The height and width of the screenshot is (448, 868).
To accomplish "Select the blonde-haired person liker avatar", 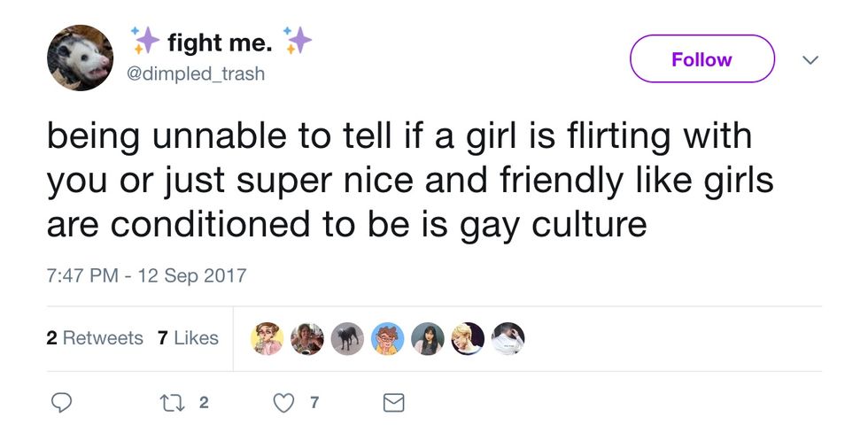I will [468, 338].
